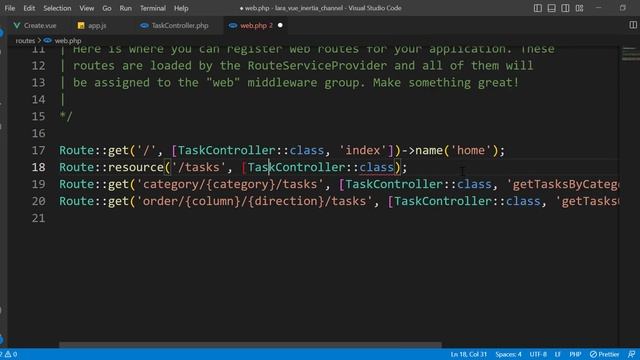Click the 'home' string on line 17

pos(471,150)
